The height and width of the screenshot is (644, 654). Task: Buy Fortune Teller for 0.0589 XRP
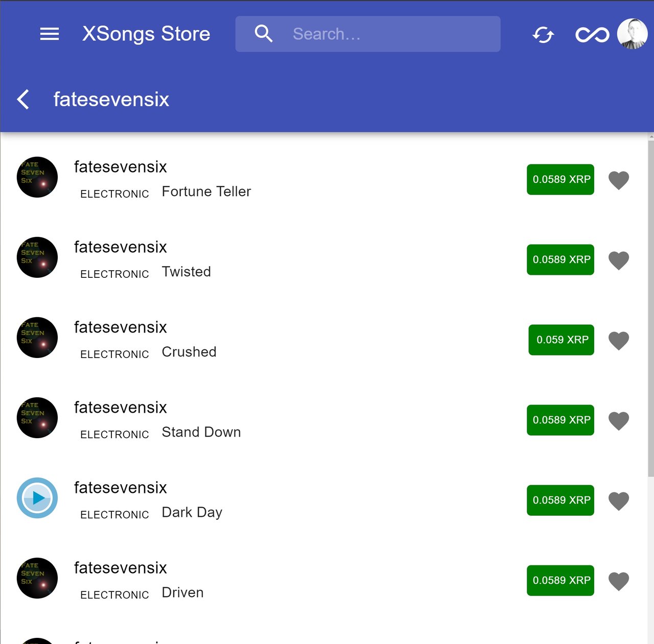coord(560,179)
